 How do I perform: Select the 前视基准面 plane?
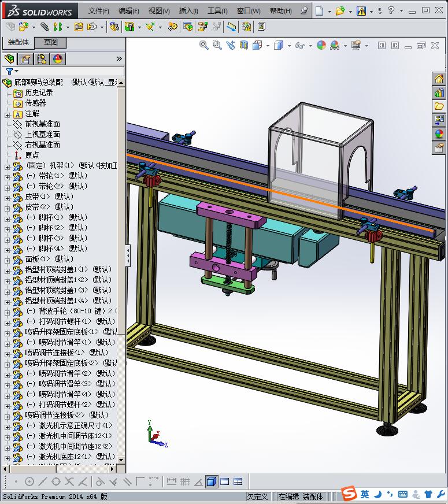point(43,124)
